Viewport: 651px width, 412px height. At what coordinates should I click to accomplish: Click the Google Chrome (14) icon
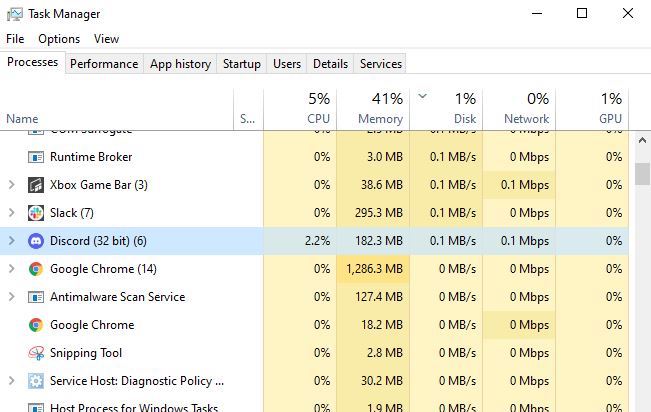[36, 269]
